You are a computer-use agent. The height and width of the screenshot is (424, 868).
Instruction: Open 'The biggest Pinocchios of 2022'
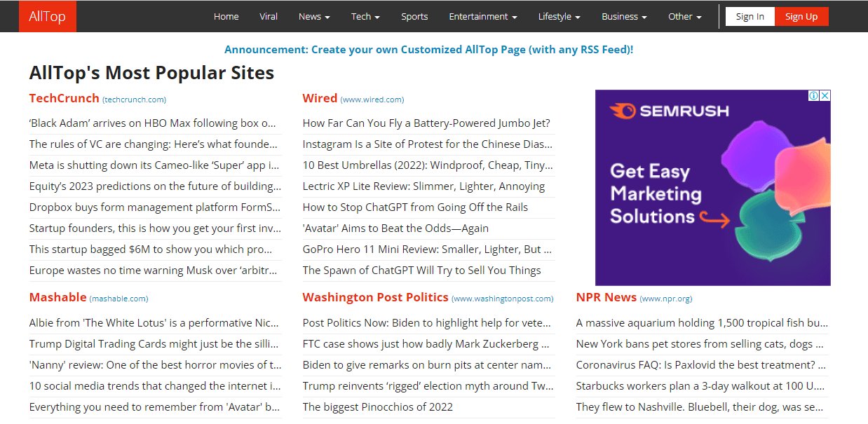378,407
